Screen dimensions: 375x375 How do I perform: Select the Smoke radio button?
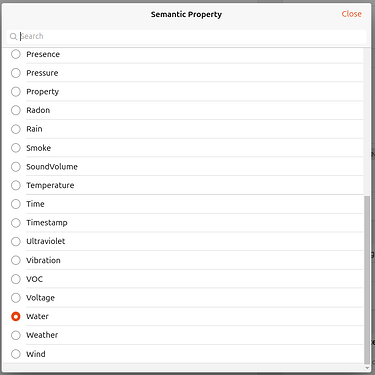coord(16,148)
